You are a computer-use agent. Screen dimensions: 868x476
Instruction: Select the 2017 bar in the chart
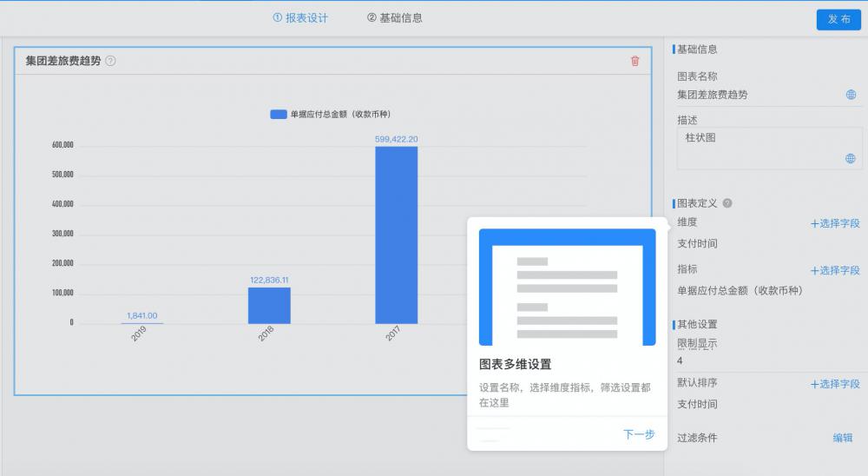point(396,235)
